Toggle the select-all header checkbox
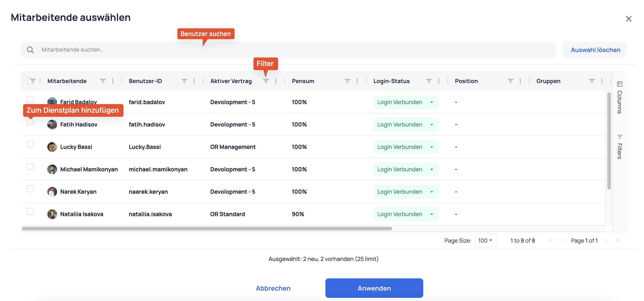Viewport: 644px width, 301px height. point(30,81)
